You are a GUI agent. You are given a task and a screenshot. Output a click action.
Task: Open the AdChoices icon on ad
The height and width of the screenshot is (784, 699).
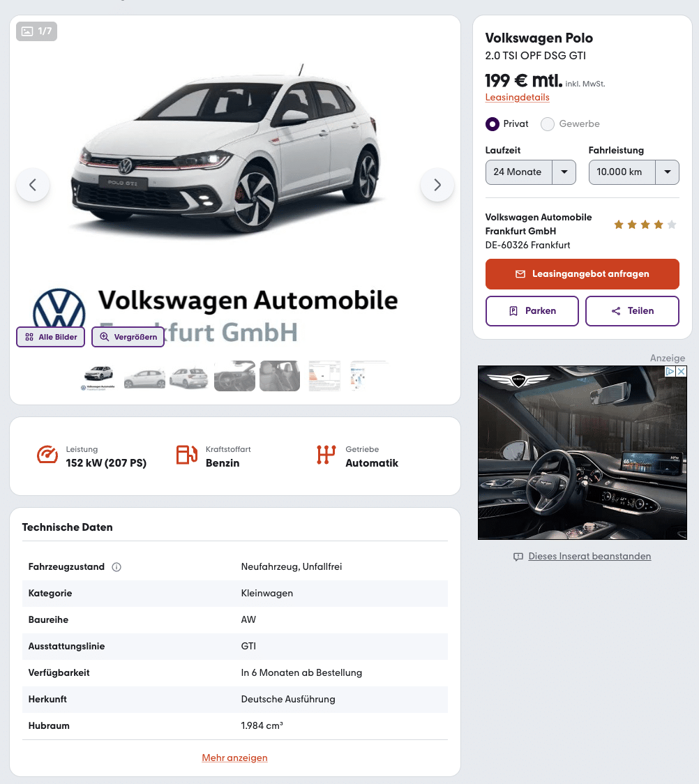670,372
